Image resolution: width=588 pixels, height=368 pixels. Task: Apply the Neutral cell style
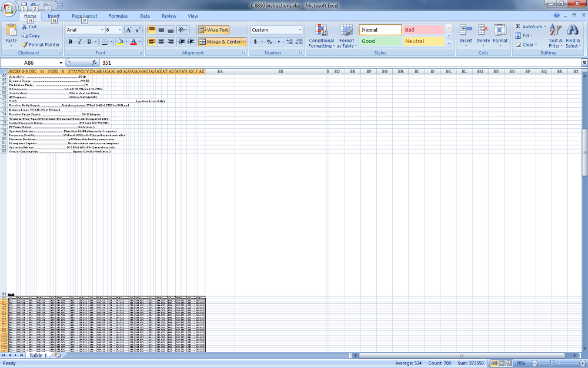423,41
